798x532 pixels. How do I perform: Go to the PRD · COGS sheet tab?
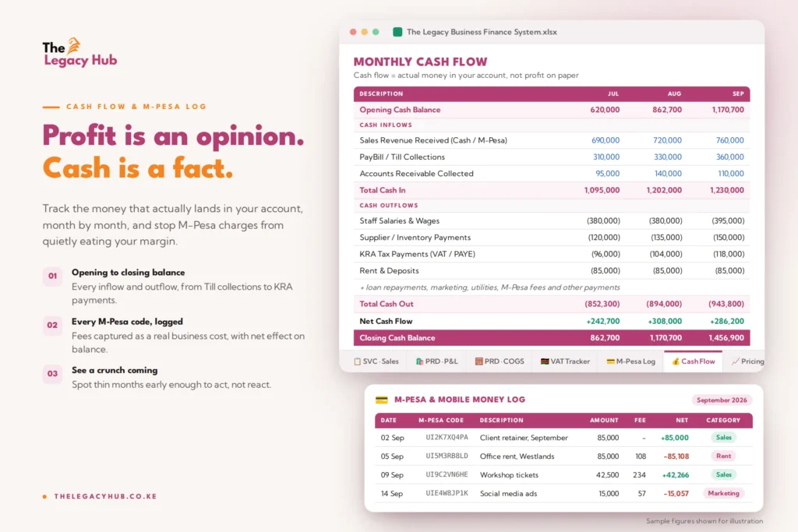pyautogui.click(x=500, y=361)
